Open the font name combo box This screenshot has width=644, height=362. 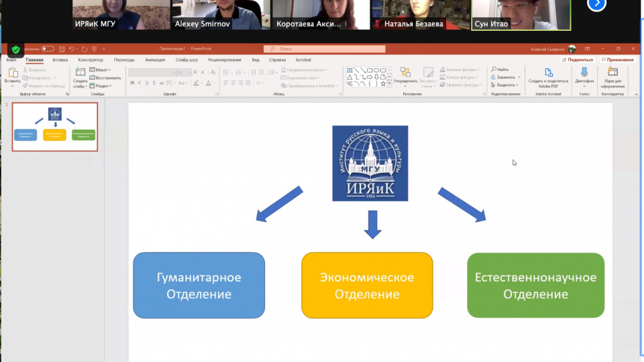[x=152, y=72]
